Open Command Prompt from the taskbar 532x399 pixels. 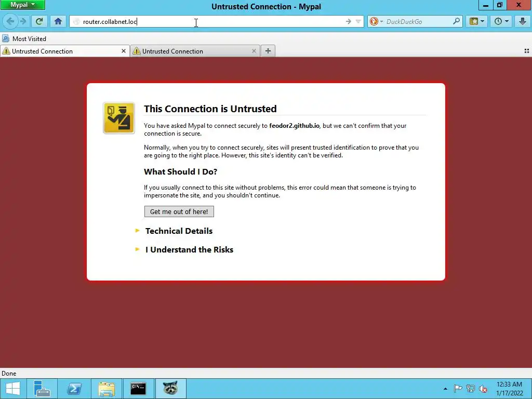point(138,389)
